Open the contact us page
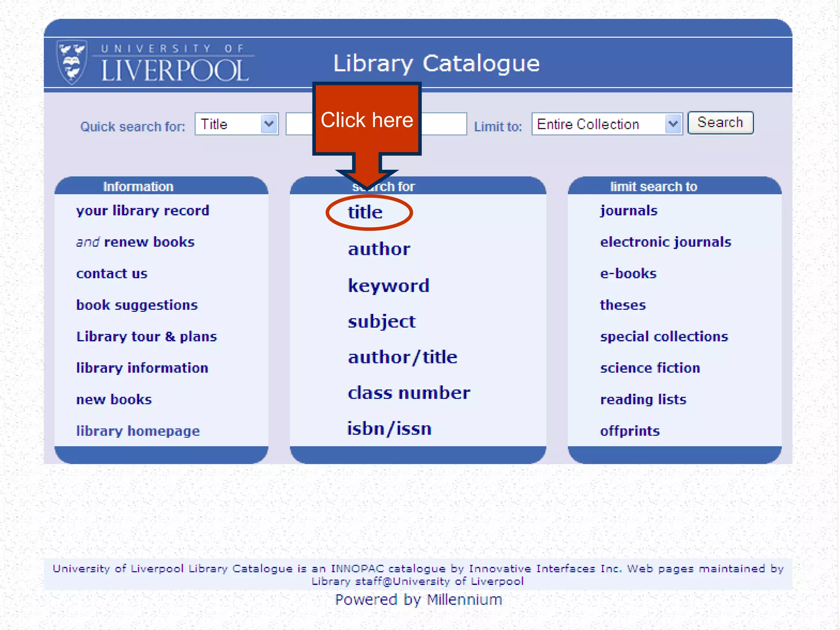 pos(112,274)
